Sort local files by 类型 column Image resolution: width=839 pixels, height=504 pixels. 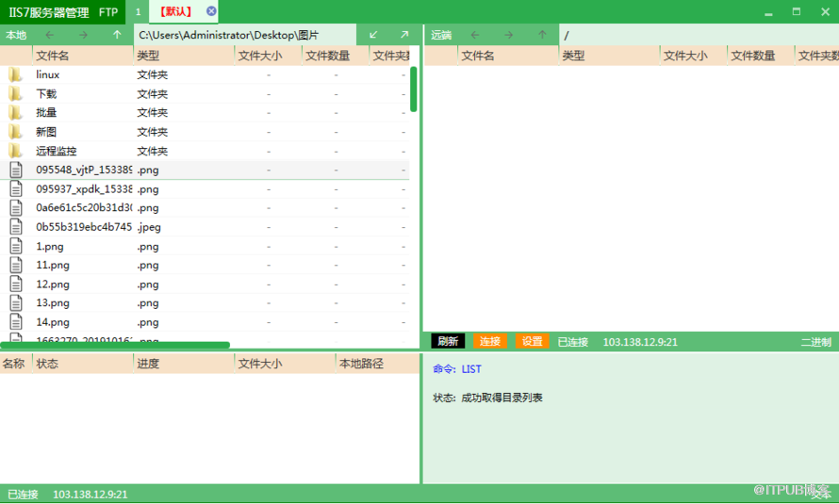(184, 55)
